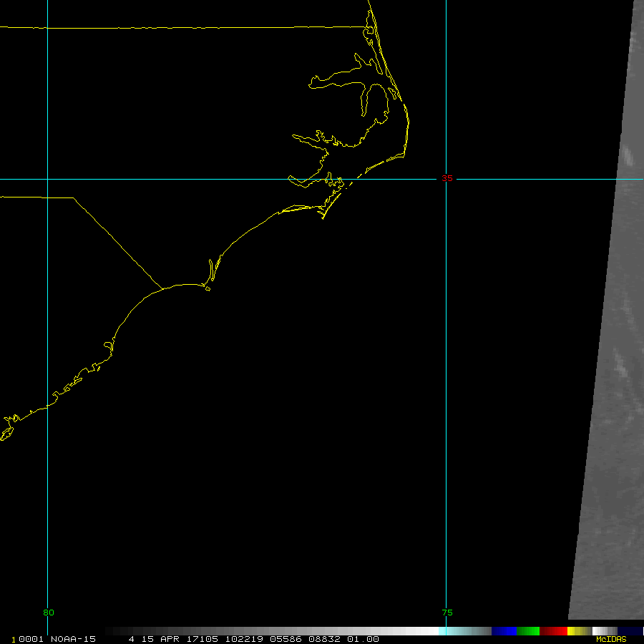Click the mid-gray part of grayscale bar

click(x=272, y=631)
